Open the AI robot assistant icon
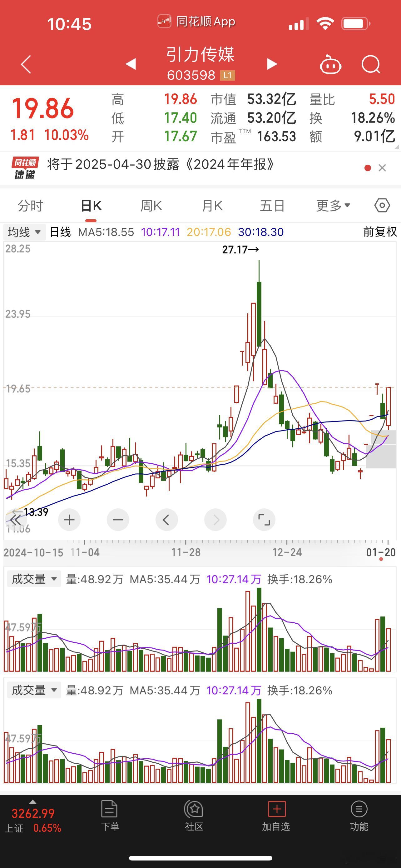401x868 pixels. point(330,64)
